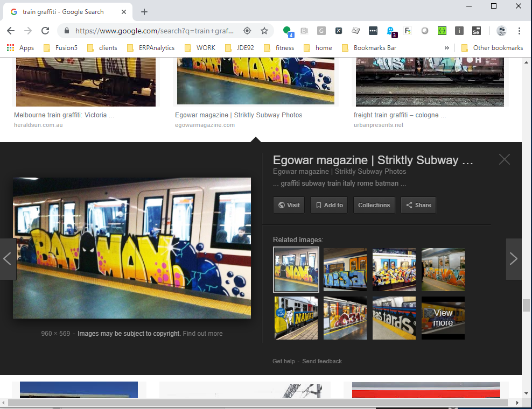Click the View more related images tile
Viewport: 532px width, 409px height.
(x=443, y=318)
